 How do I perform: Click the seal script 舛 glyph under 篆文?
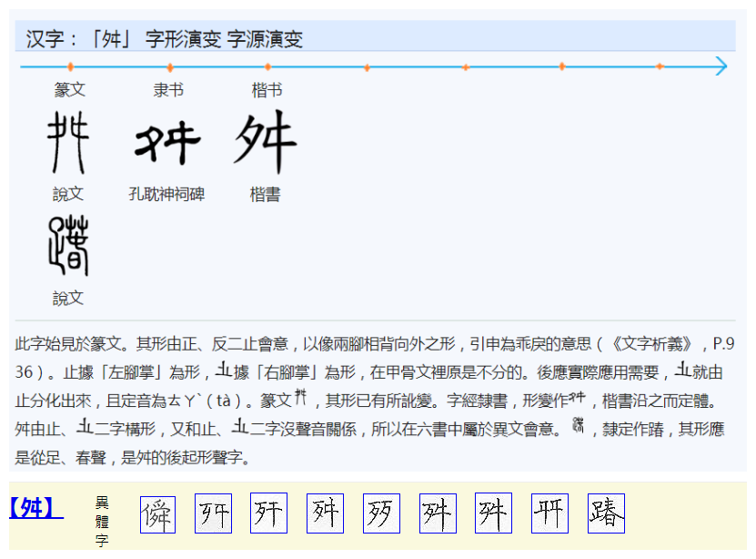68,142
